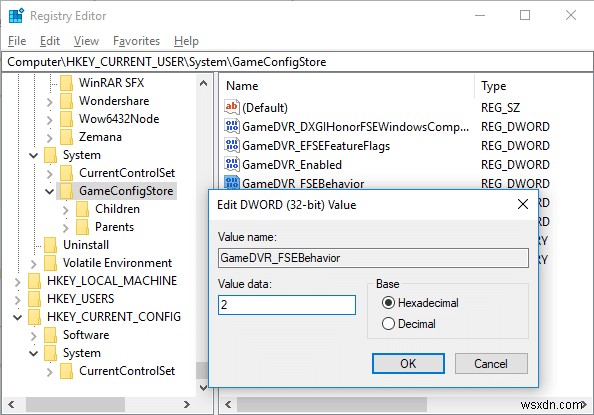Click the HKEY_CURRENT_CONFIG folder icon
The image size is (594, 415).
point(34,317)
